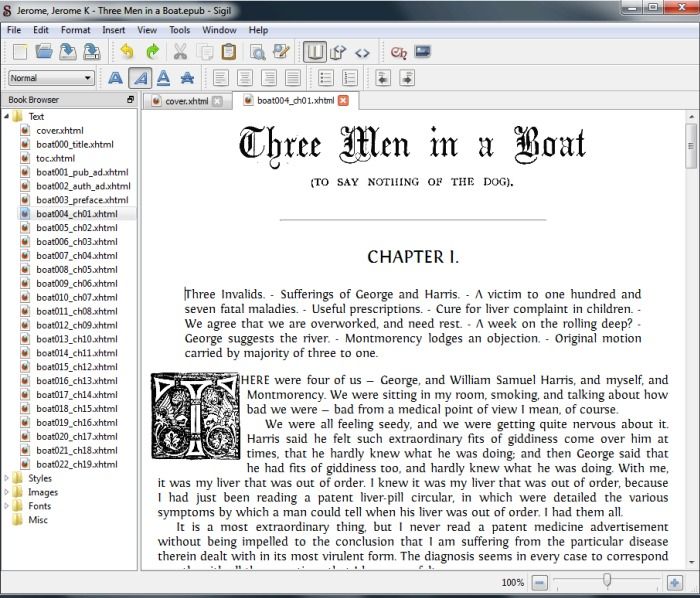Click the Open file folder icon
The height and width of the screenshot is (598, 700).
click(x=44, y=52)
